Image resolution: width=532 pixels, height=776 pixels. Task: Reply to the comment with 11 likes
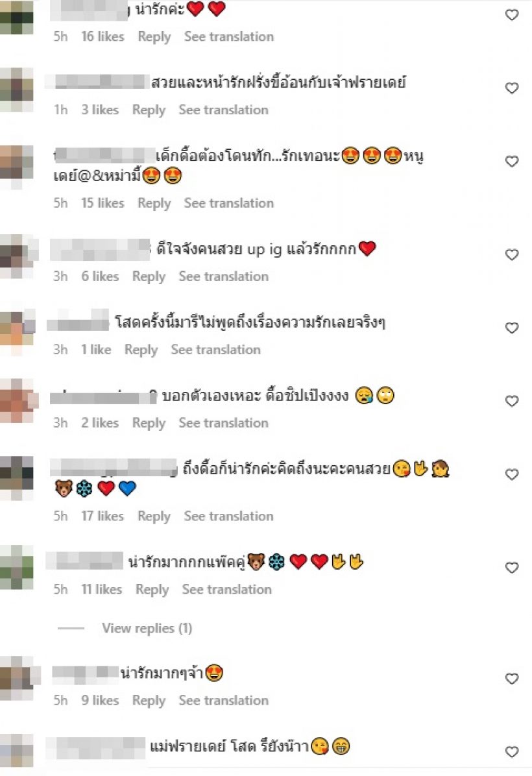(152, 590)
